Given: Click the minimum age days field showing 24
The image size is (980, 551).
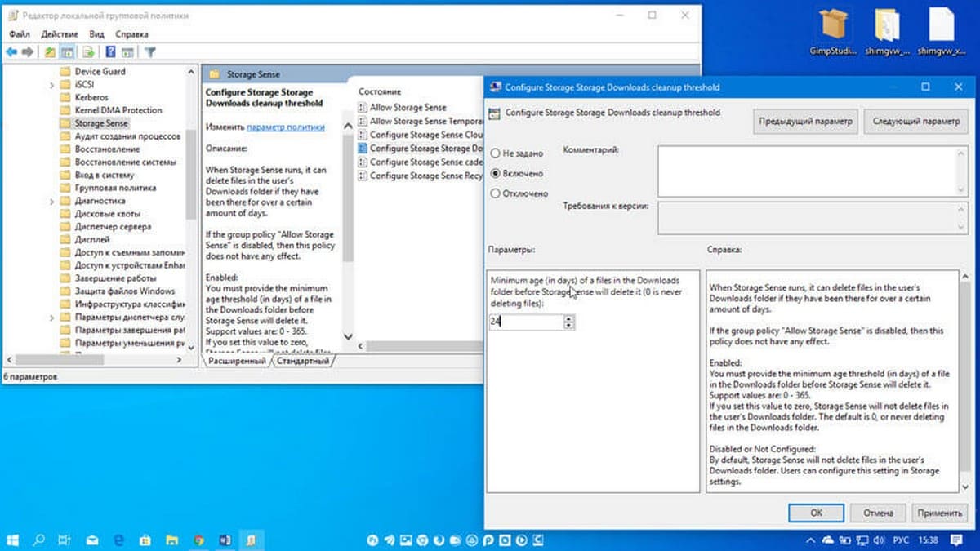Looking at the screenshot, I should (526, 322).
